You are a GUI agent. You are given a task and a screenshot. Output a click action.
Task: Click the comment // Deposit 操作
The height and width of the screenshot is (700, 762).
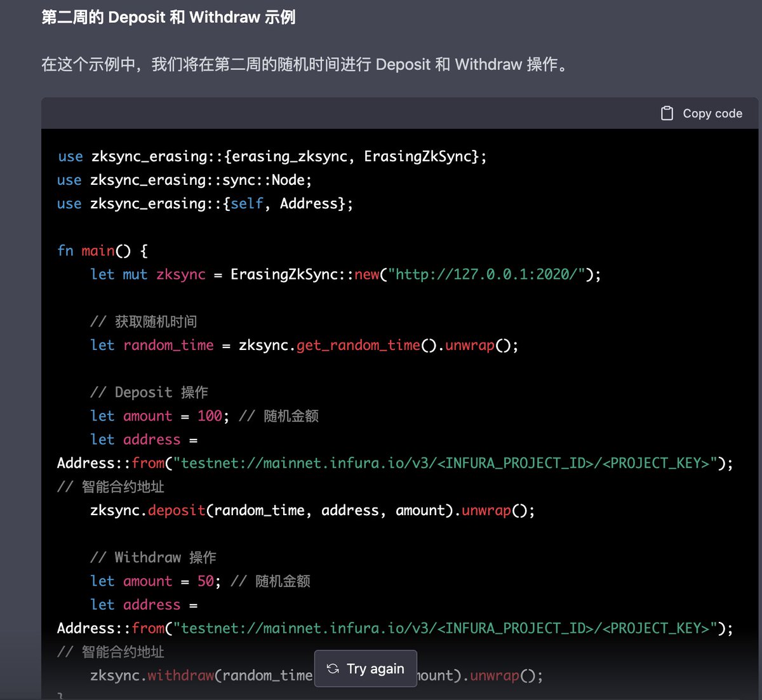[149, 392]
